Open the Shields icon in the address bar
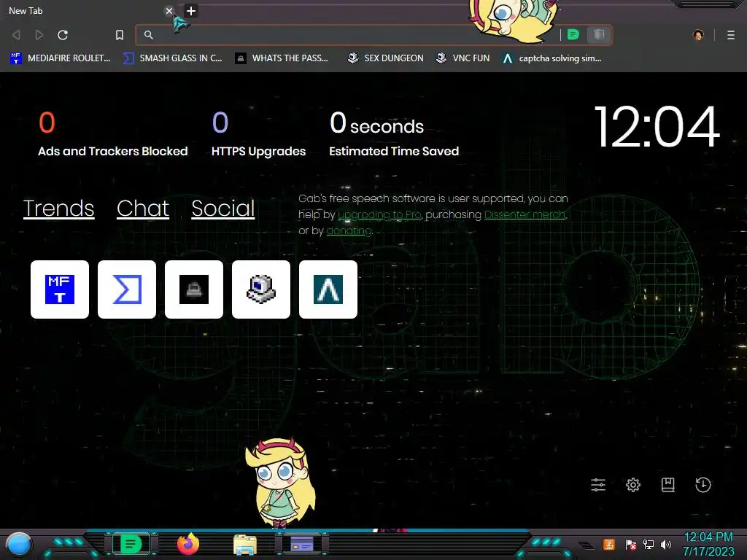The height and width of the screenshot is (560, 747). pos(599,34)
